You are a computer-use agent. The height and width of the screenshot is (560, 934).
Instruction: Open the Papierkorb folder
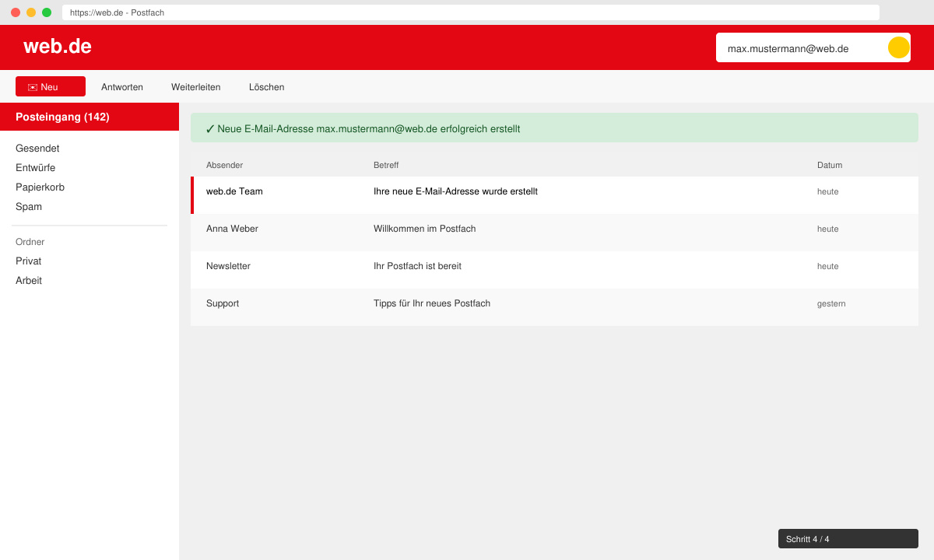[40, 187]
